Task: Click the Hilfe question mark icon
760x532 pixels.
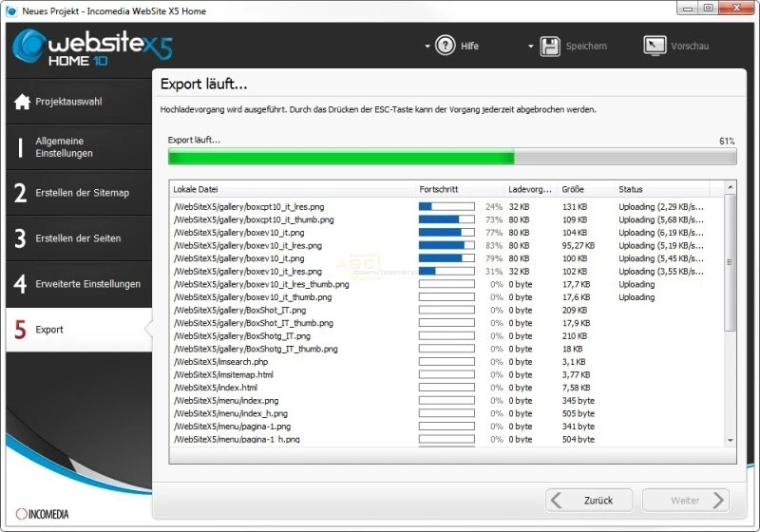Action: pyautogui.click(x=445, y=46)
